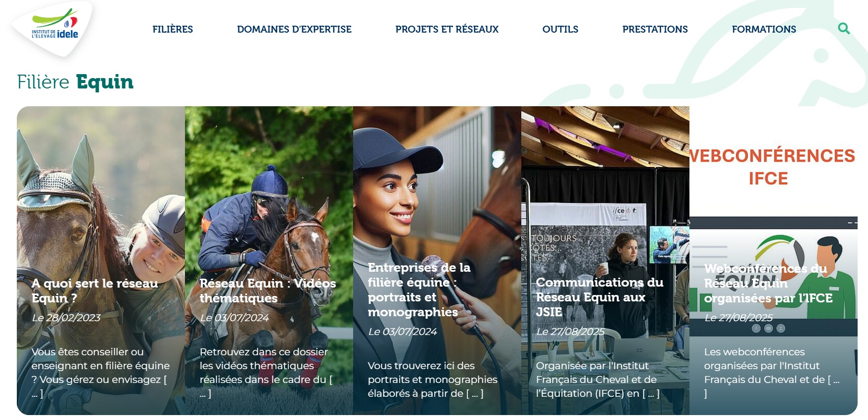Open the Projets et Réseaux menu
Image resolution: width=868 pixels, height=420 pixels.
[447, 29]
